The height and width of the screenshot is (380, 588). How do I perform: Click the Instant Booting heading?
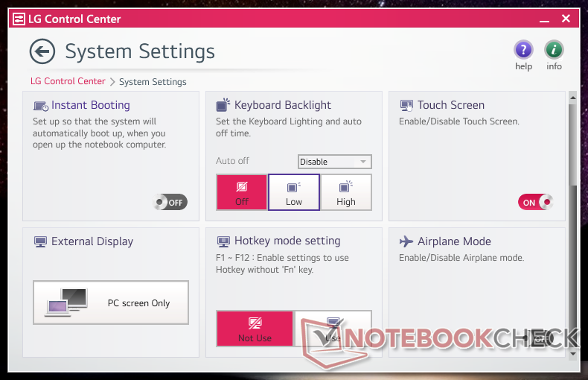[x=91, y=105]
